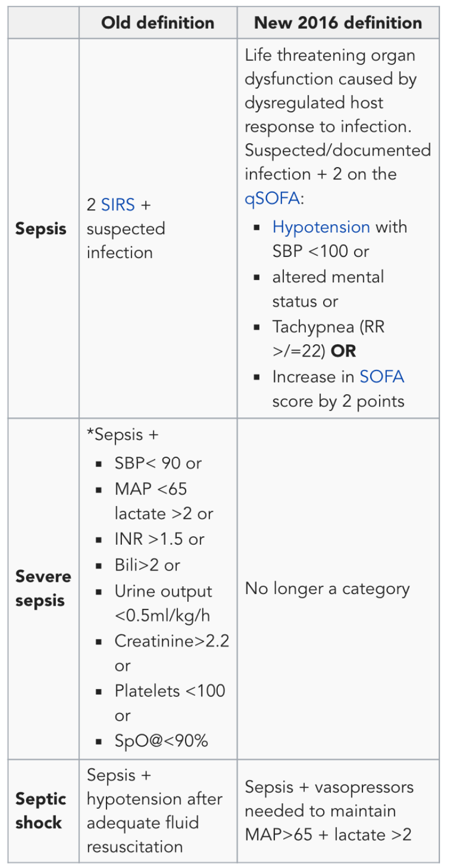Click the Hypotension link
Screen dimensions: 450x868
(x=321, y=227)
